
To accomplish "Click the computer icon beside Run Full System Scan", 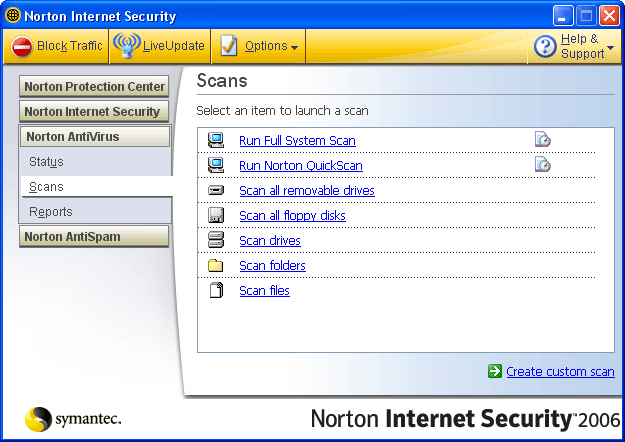I will [216, 140].
